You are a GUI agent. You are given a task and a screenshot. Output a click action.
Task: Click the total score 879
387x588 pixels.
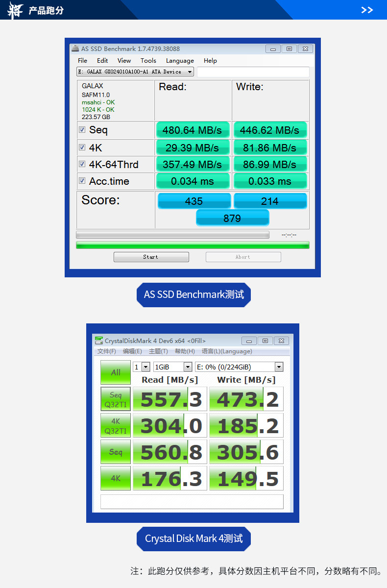pos(232,218)
